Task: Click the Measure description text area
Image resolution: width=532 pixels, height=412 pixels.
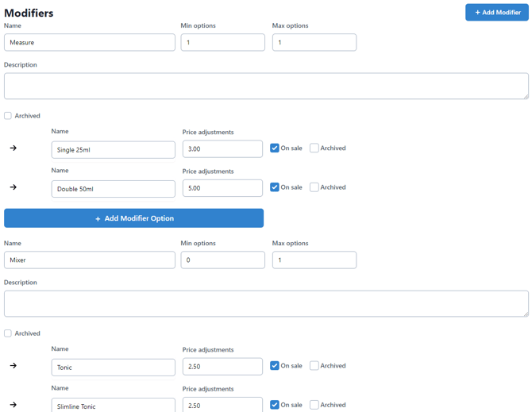Action: point(265,86)
